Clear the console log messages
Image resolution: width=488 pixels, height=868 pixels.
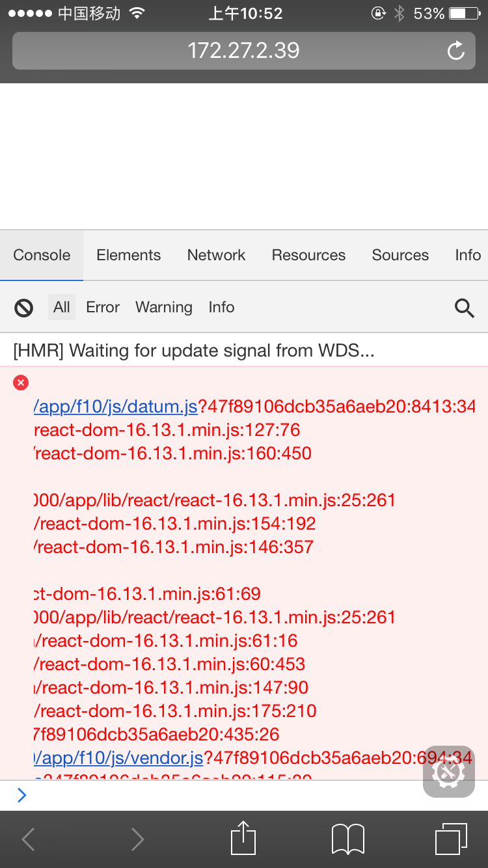click(x=23, y=306)
